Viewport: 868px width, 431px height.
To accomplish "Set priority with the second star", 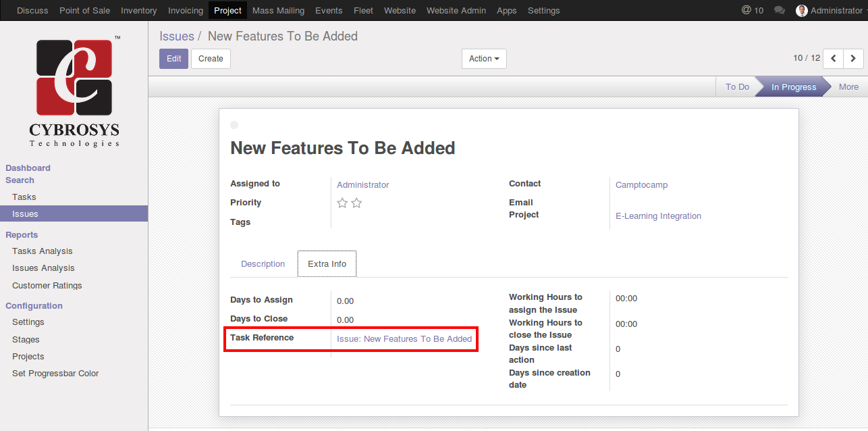I will 356,203.
